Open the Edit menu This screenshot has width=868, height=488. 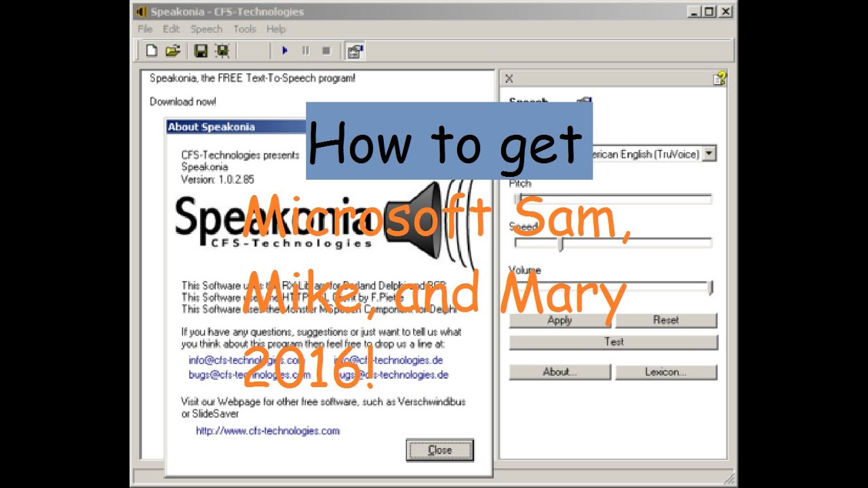(x=171, y=29)
